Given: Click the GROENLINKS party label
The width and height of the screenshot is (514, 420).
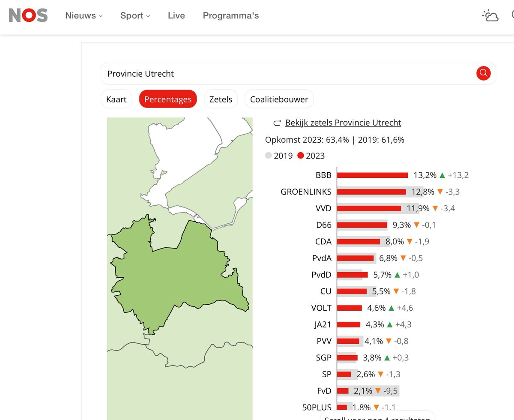Looking at the screenshot, I should pos(306,192).
